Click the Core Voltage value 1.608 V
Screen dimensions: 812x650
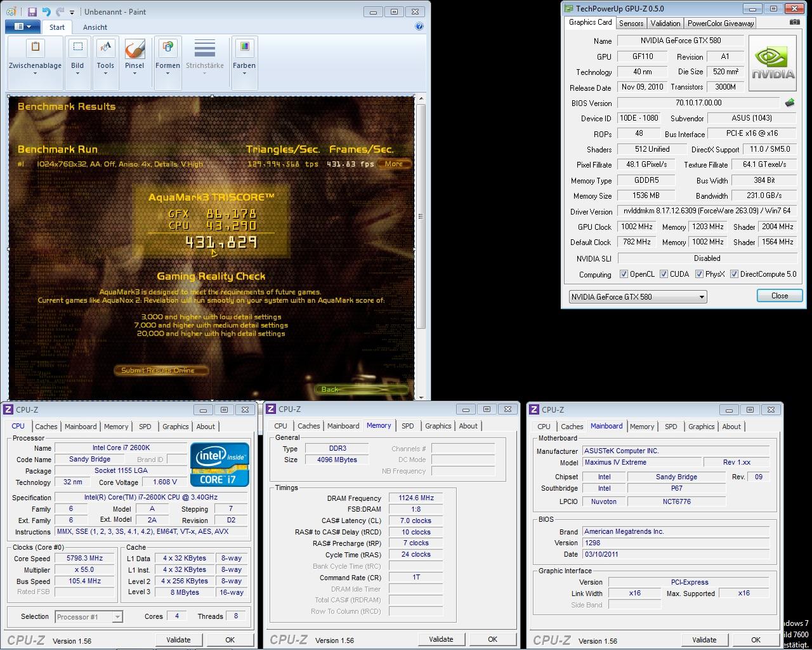click(x=164, y=482)
